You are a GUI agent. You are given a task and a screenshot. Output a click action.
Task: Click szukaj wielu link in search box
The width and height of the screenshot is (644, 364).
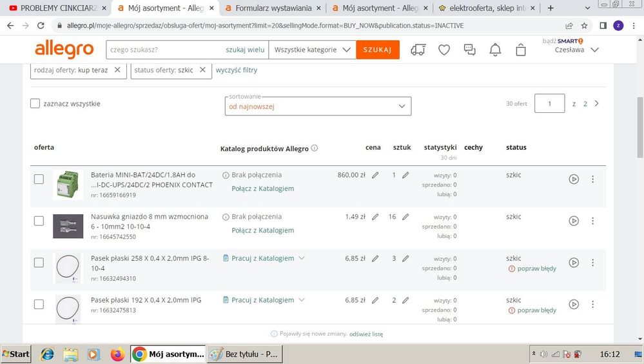[x=245, y=50]
